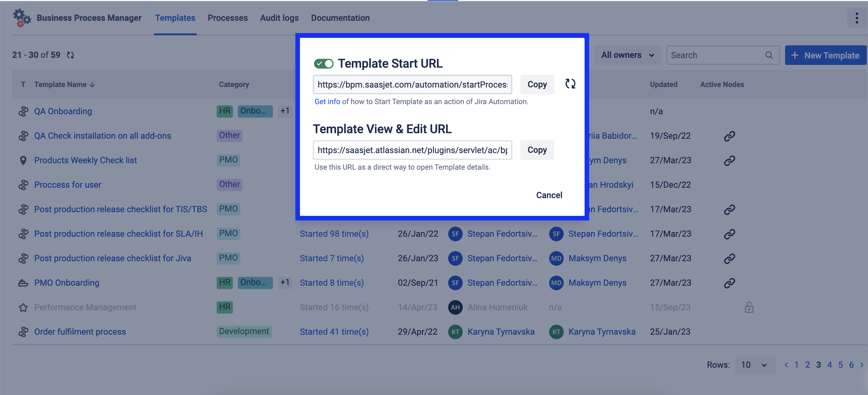
Task: Regenerate the Template Start URL
Action: (x=570, y=84)
